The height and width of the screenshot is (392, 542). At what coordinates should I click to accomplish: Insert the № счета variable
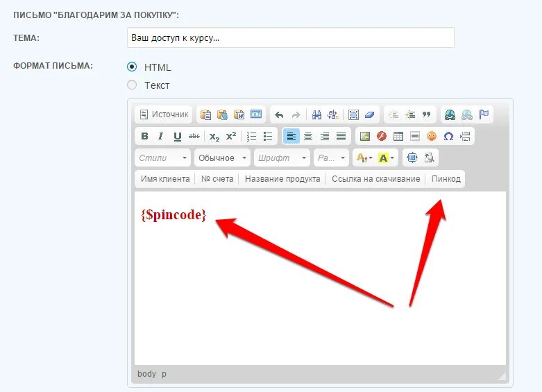(x=217, y=179)
